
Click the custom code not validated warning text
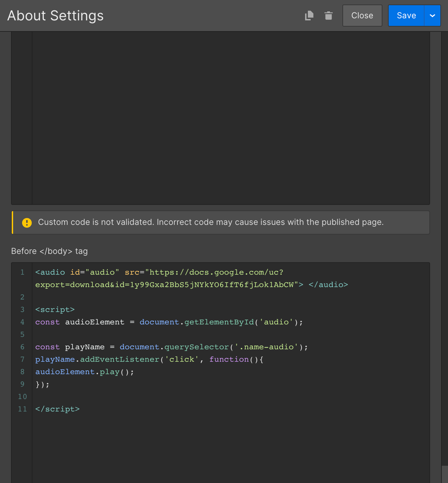pos(211,222)
